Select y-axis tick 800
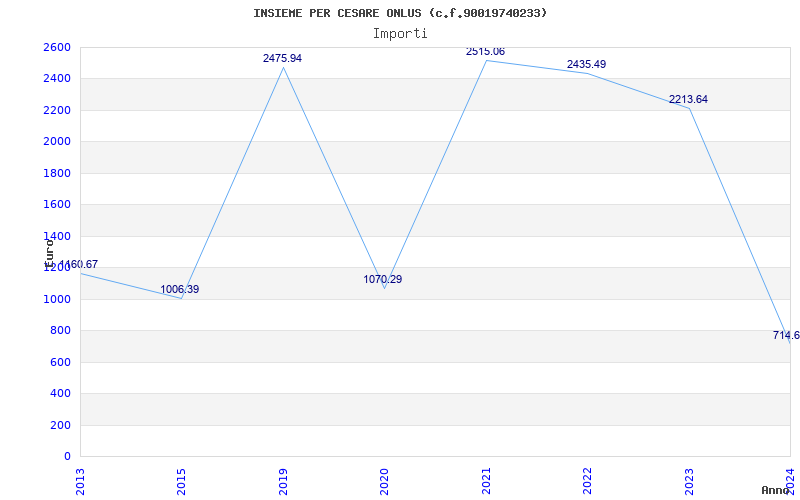The image size is (800, 500). tap(60, 331)
